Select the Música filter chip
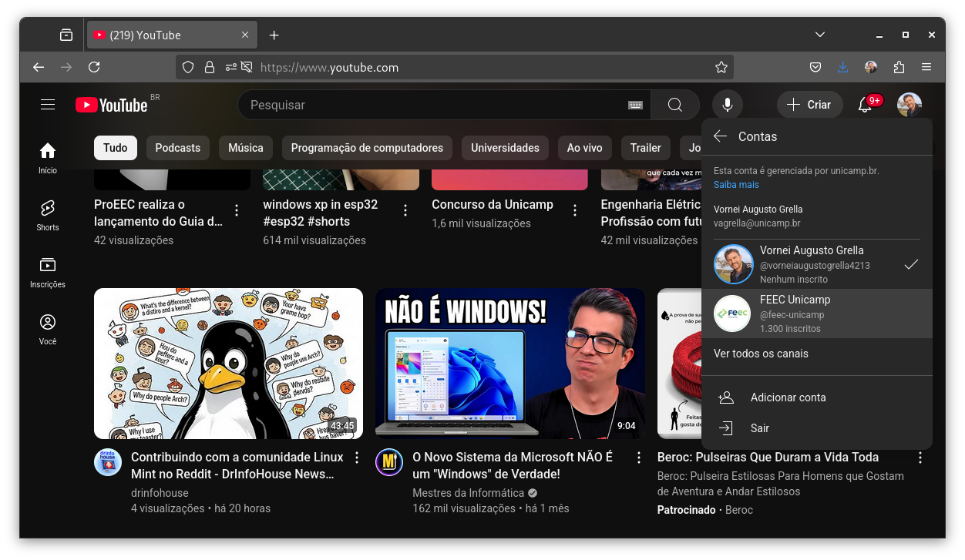965x560 pixels. 246,148
